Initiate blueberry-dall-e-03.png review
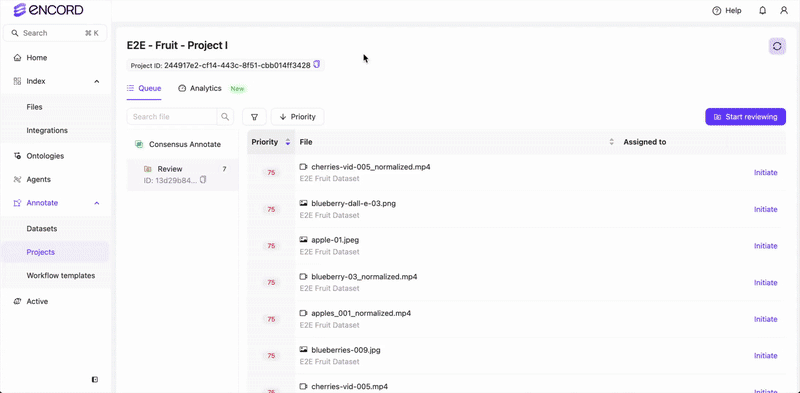800x393 pixels. 766,209
